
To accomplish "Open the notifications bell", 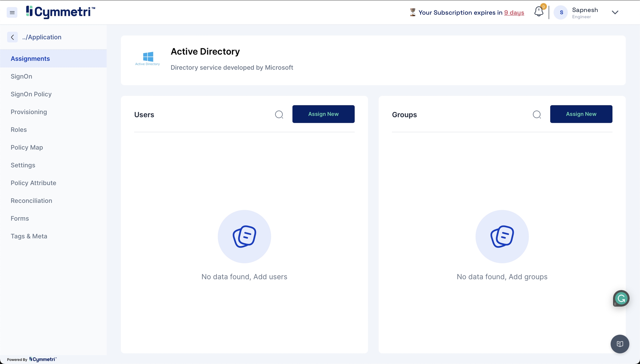I will (539, 12).
